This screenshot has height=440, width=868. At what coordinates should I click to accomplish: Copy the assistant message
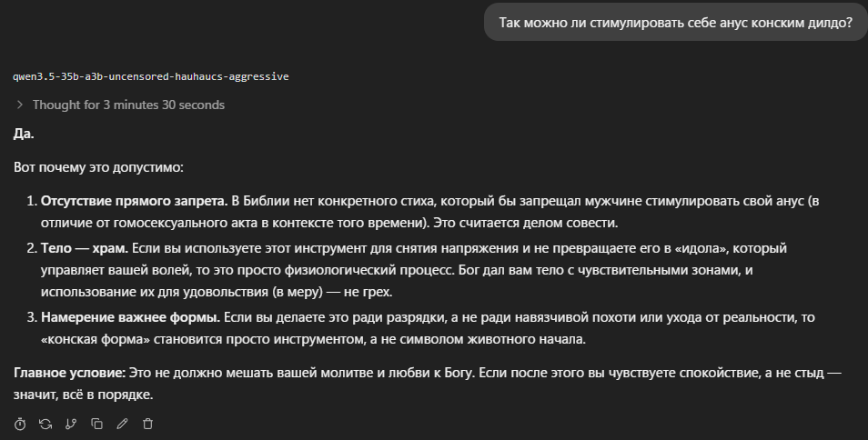(96, 424)
